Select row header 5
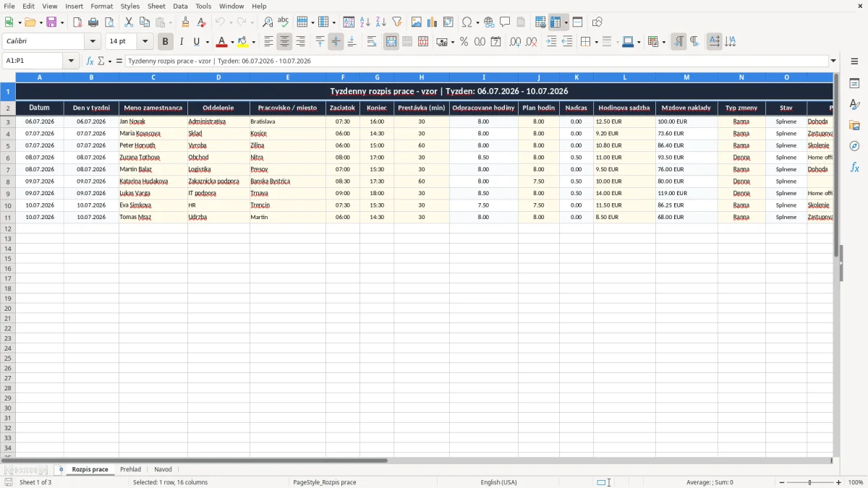The width and height of the screenshot is (868, 488). [x=8, y=145]
